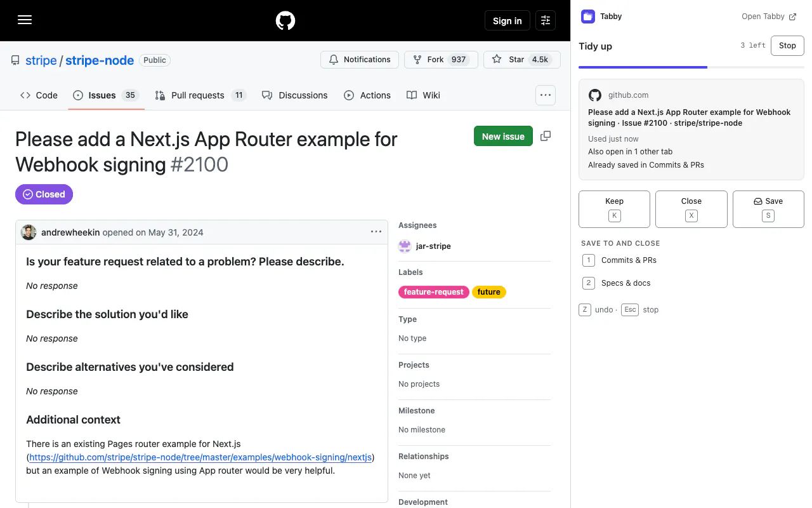Click the Tidy up progress bar
Viewport: 812px width, 508px height.
coord(691,67)
